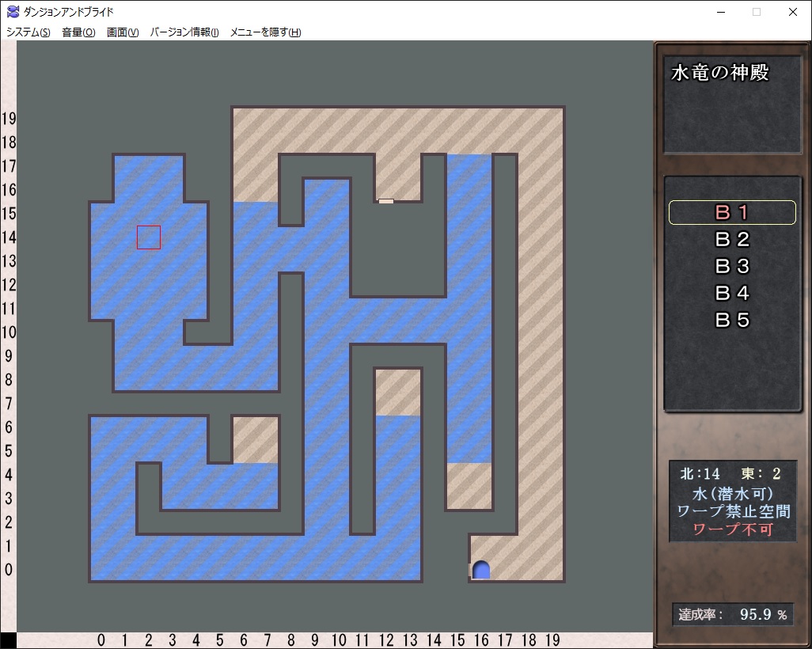Click the application icon in the title bar

tap(13, 11)
